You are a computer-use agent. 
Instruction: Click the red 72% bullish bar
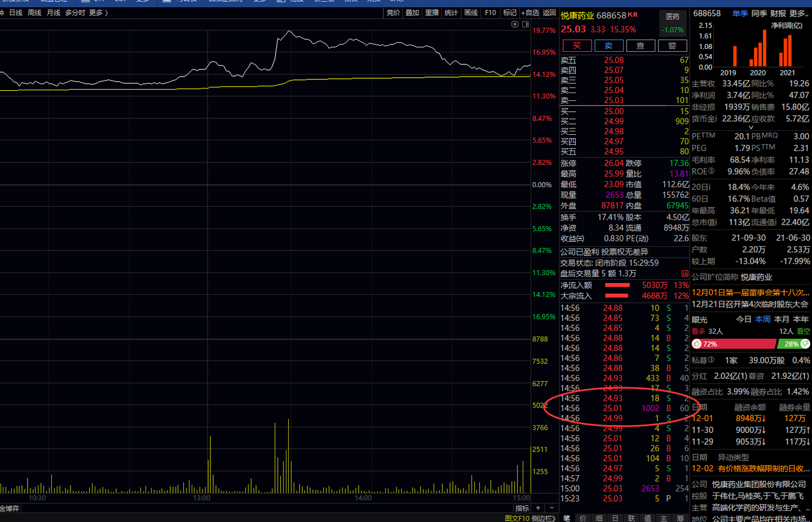[734, 344]
